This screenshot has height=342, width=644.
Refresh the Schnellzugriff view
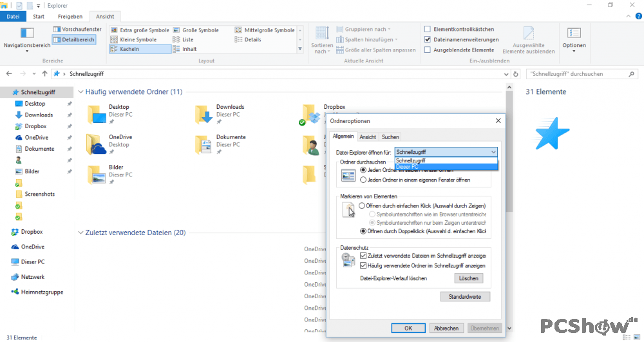point(516,74)
